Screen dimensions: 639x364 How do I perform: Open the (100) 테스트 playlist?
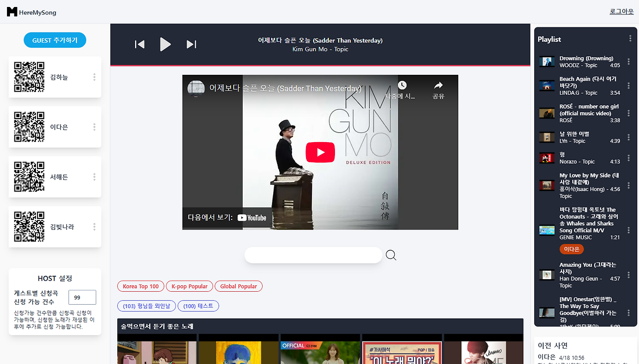198,306
